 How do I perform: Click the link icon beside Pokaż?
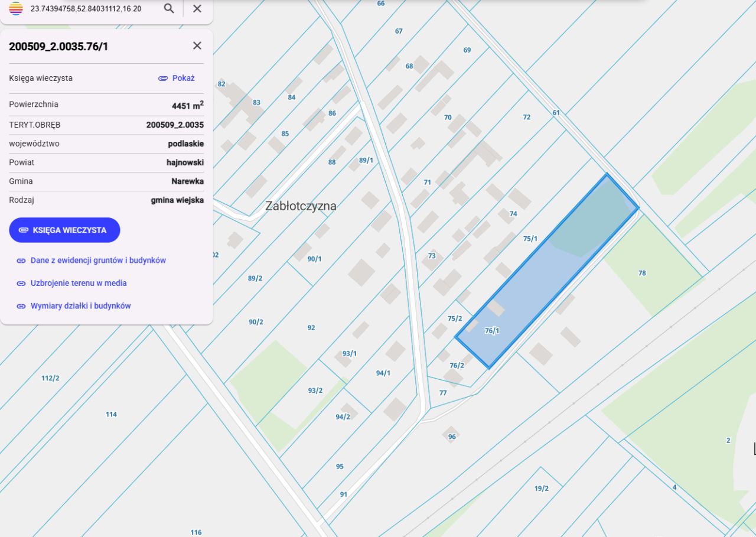pyautogui.click(x=163, y=78)
